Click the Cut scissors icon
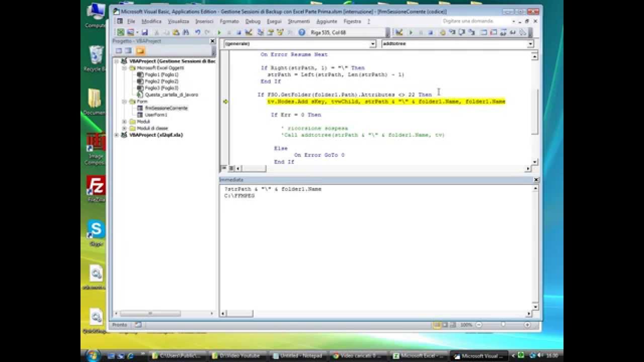 pyautogui.click(x=156, y=32)
